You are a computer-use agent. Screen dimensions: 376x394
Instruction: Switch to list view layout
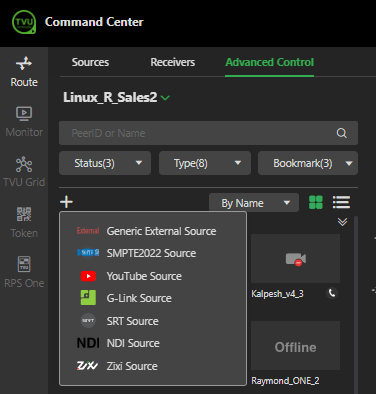pyautogui.click(x=341, y=202)
